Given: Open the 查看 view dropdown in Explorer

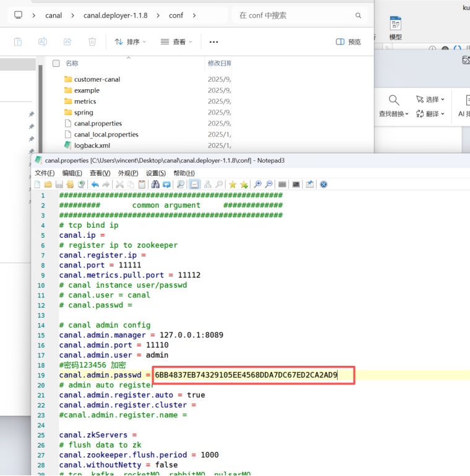Looking at the screenshot, I should tap(176, 42).
